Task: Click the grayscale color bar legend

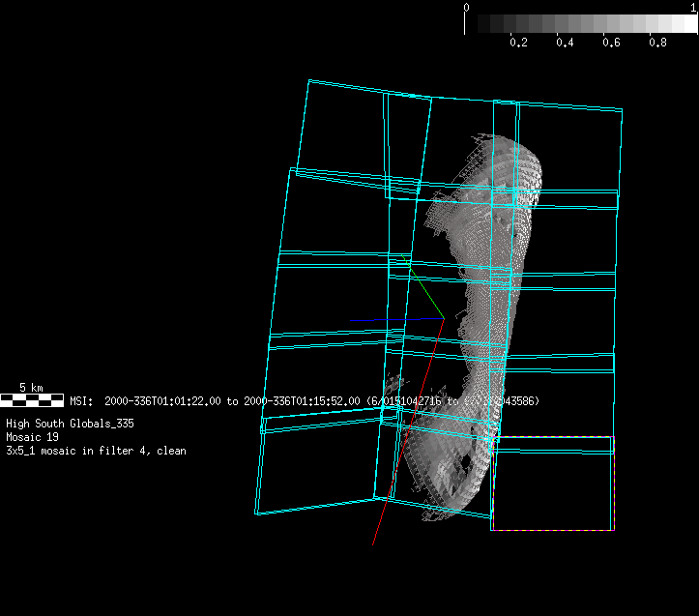Action: 581,24
